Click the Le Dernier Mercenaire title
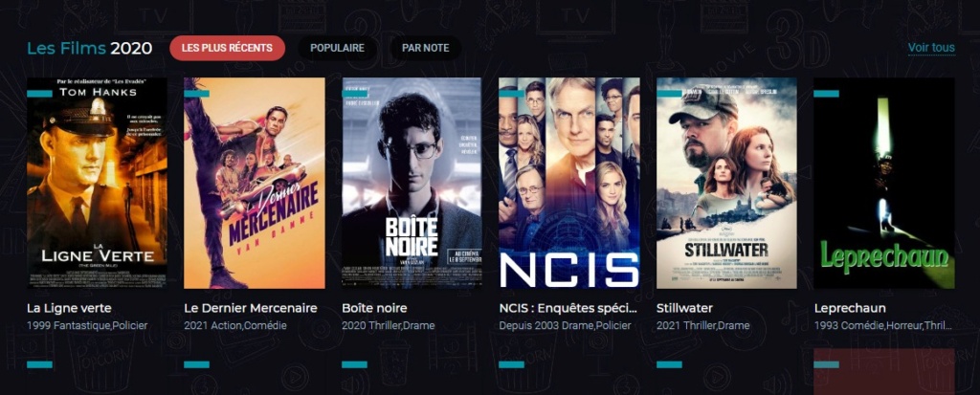The height and width of the screenshot is (395, 980). pos(251,308)
